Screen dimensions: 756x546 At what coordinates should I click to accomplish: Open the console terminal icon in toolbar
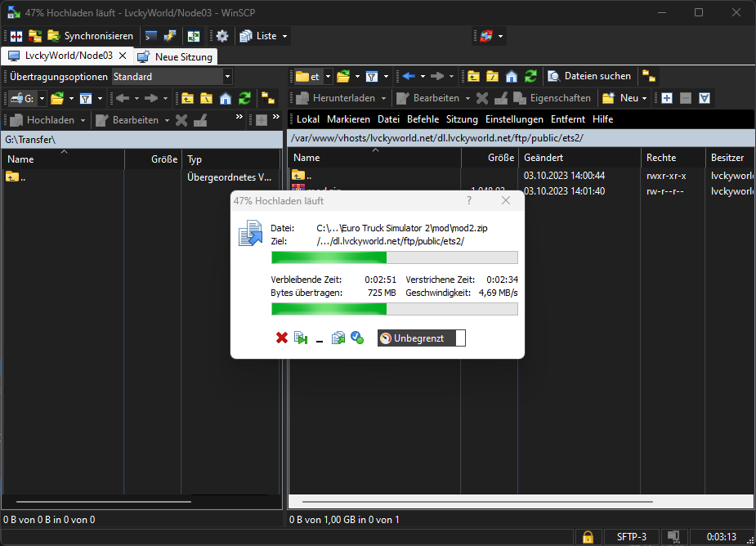tap(151, 36)
